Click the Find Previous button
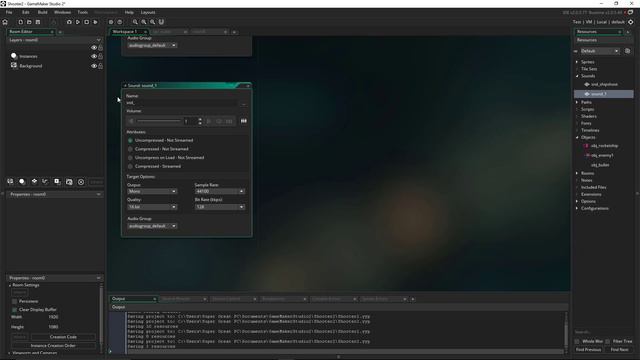This screenshot has width=640, height=360. pyautogui.click(x=588, y=349)
